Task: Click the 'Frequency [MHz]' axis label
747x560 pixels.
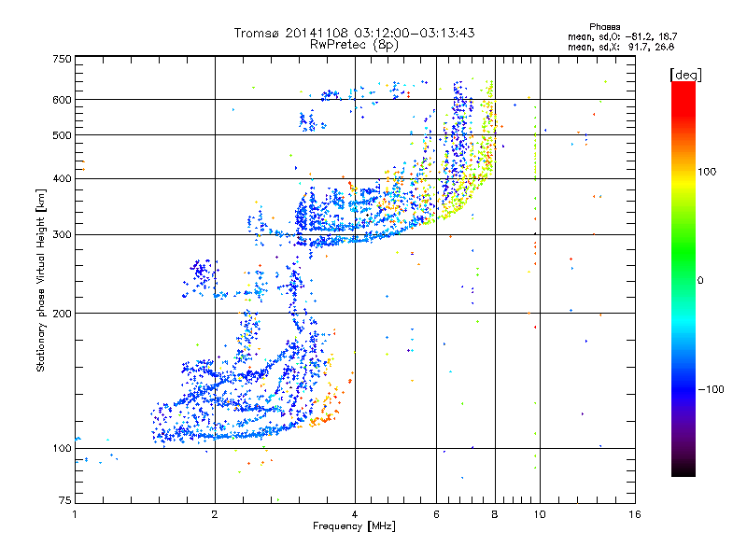Action: pos(354,526)
